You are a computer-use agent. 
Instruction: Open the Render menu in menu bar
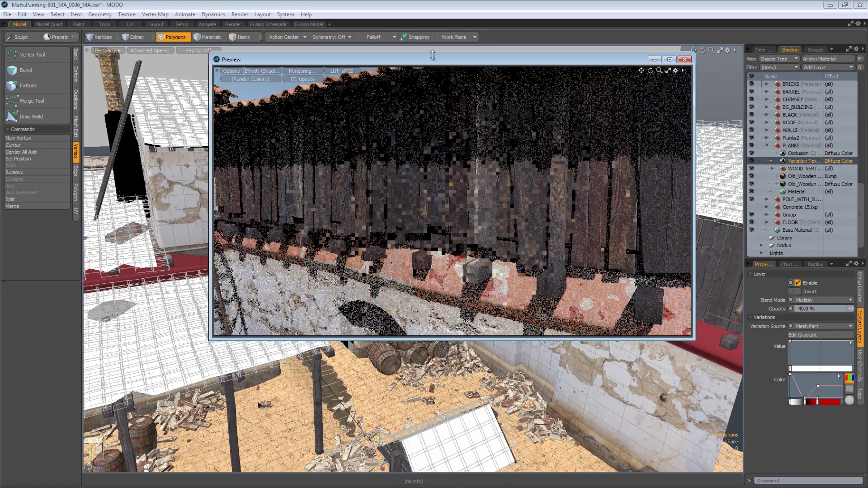(x=240, y=14)
